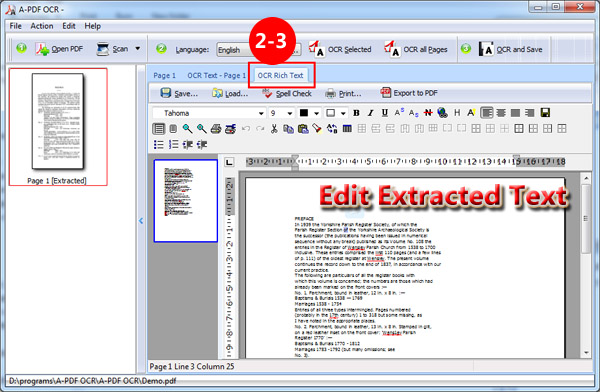Expand the font color dropdown arrow
This screenshot has width=600, height=392.
pos(316,113)
